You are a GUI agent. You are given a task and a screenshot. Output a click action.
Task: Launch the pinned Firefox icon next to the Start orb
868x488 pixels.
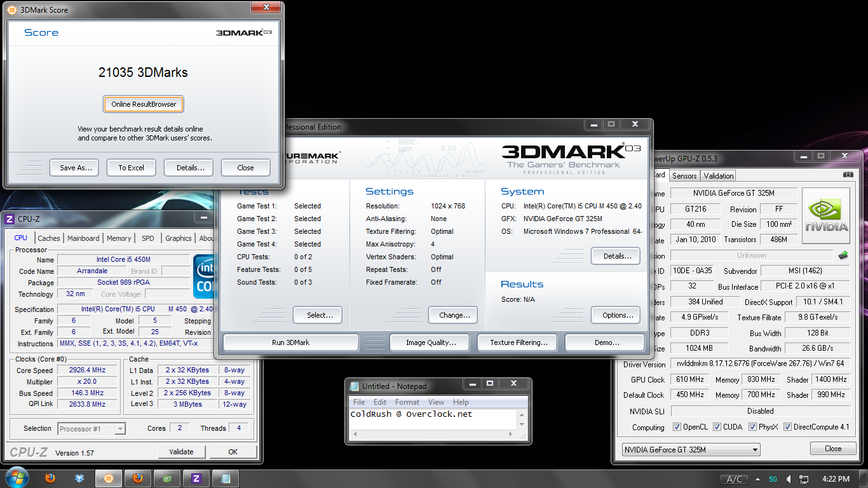click(x=50, y=478)
